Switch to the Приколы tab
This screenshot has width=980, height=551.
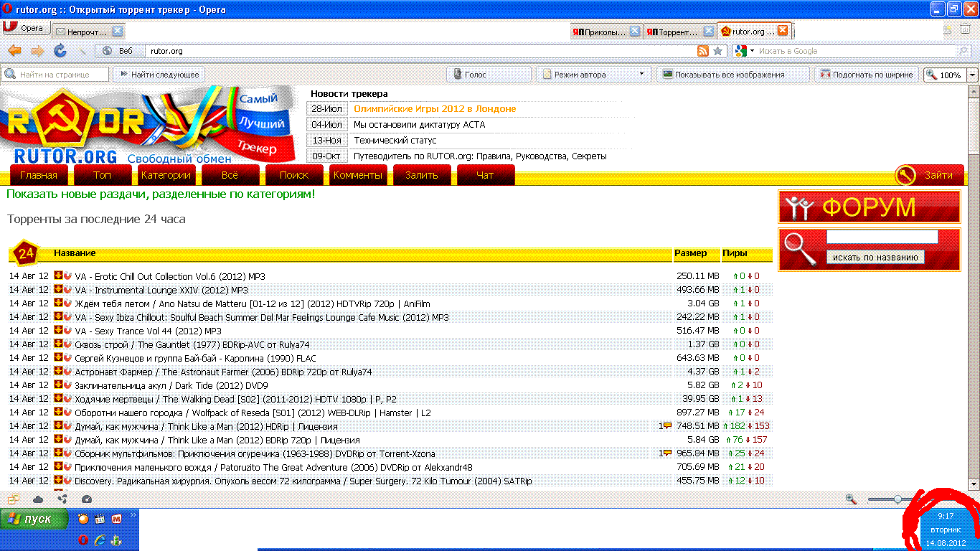tap(606, 32)
